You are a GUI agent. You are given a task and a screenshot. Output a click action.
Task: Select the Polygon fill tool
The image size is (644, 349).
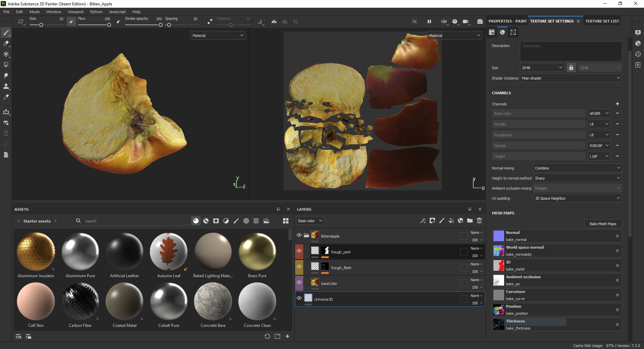click(6, 65)
